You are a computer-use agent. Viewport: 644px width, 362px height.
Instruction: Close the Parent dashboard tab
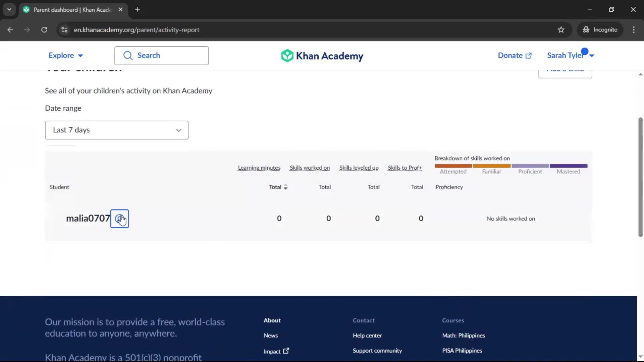tap(120, 10)
